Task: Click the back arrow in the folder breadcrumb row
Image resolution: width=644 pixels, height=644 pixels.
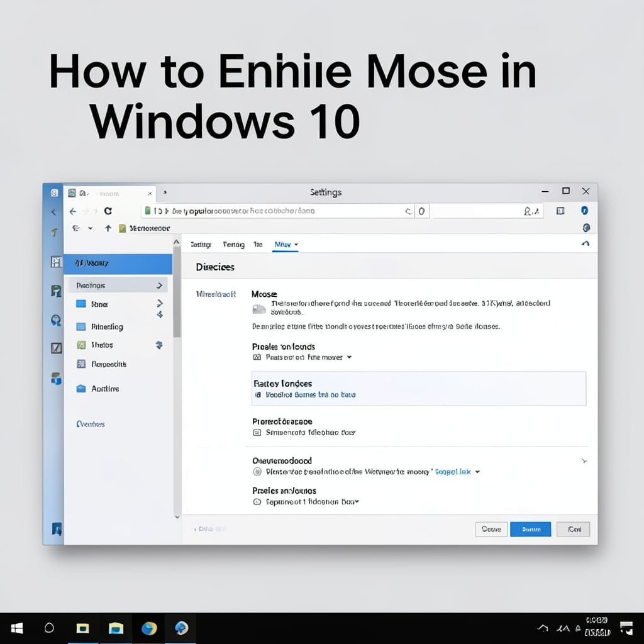Action: (x=75, y=228)
